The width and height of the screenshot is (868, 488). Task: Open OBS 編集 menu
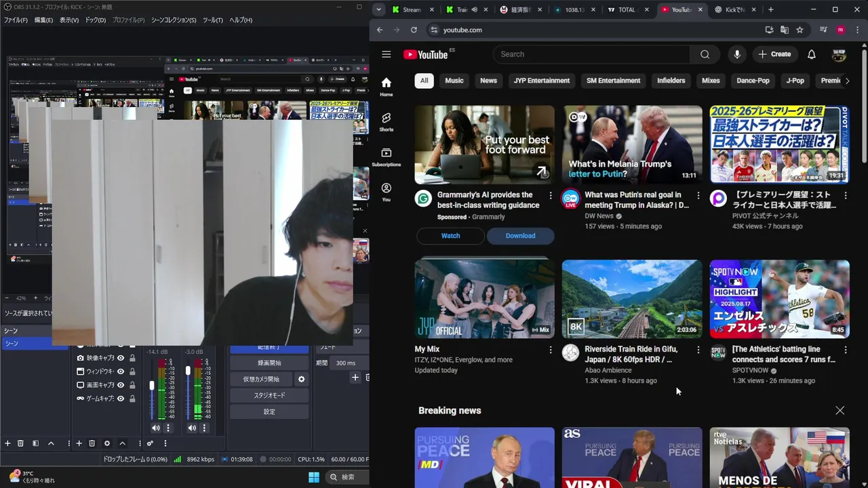tap(43, 20)
